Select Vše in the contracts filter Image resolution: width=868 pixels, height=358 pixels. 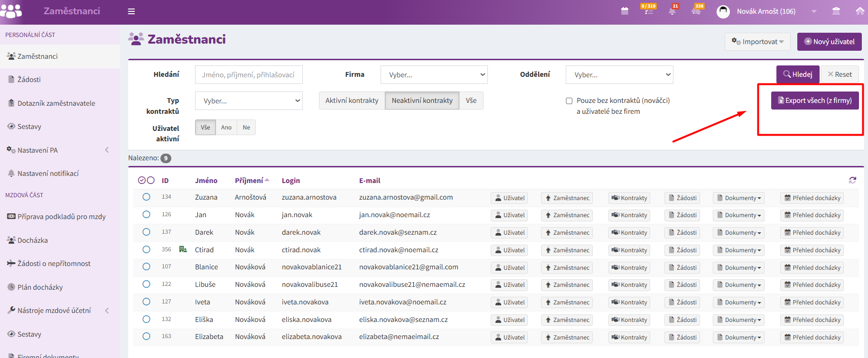click(471, 101)
